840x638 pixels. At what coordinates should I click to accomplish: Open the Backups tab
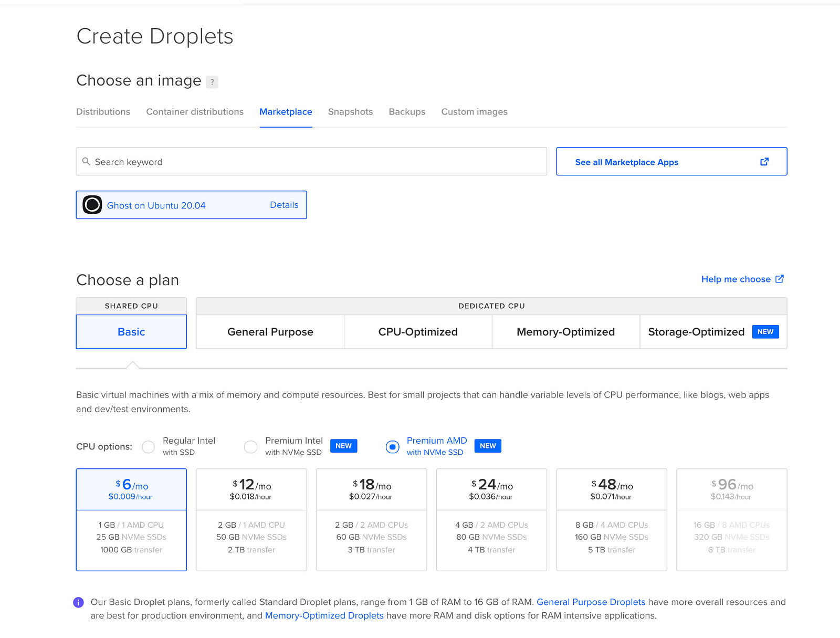click(x=407, y=112)
